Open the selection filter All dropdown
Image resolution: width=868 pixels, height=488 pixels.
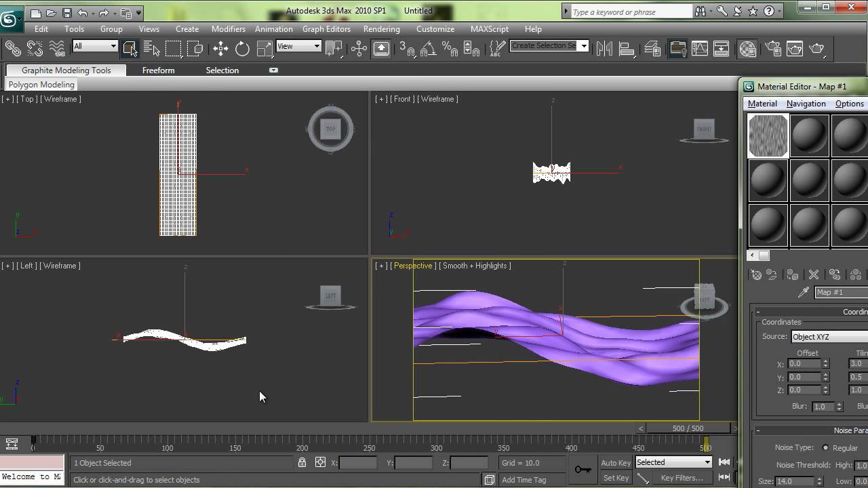pyautogui.click(x=95, y=46)
